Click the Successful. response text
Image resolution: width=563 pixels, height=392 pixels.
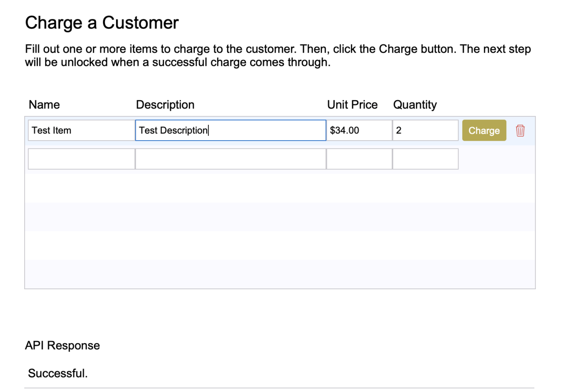(58, 374)
